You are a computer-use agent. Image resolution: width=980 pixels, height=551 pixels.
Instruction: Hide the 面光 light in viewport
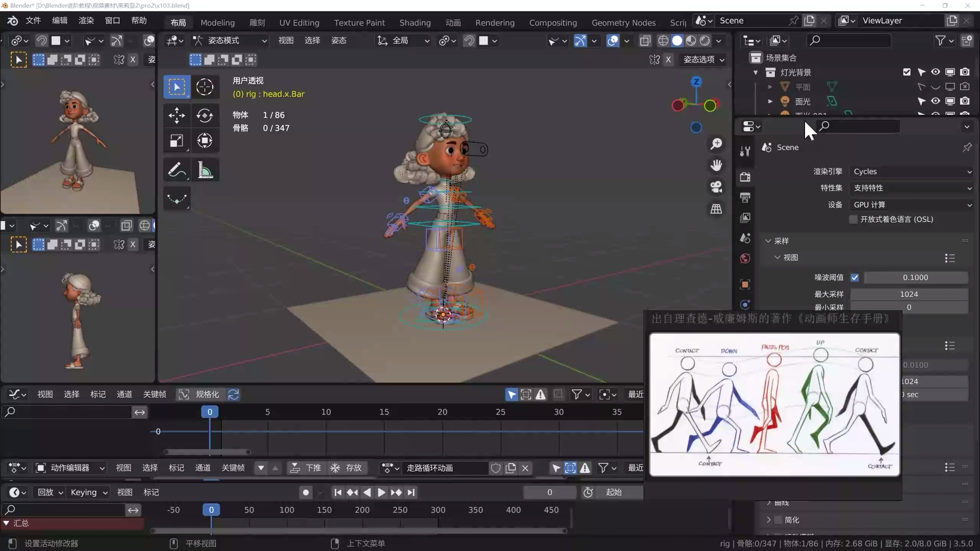(935, 101)
